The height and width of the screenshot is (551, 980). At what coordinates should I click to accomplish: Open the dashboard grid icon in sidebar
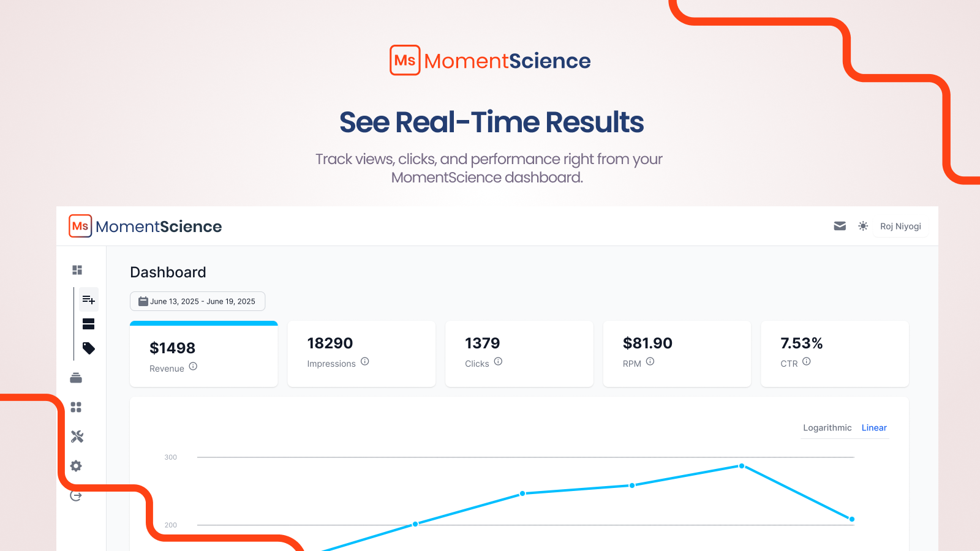tap(77, 270)
